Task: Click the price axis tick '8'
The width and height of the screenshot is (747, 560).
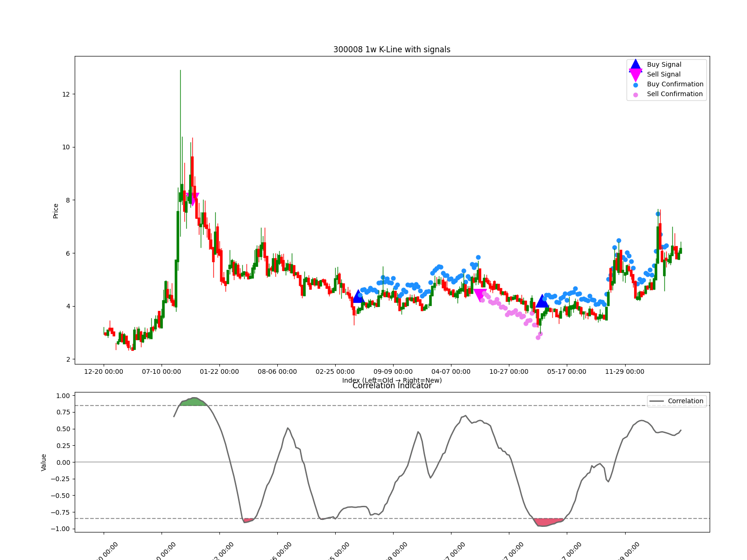Action: 68,201
